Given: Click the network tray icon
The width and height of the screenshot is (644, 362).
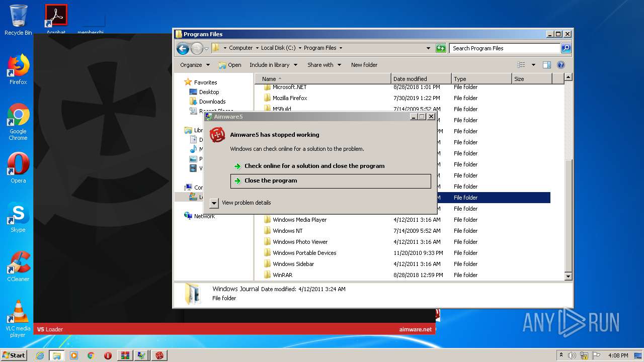Looking at the screenshot, I should [x=584, y=355].
